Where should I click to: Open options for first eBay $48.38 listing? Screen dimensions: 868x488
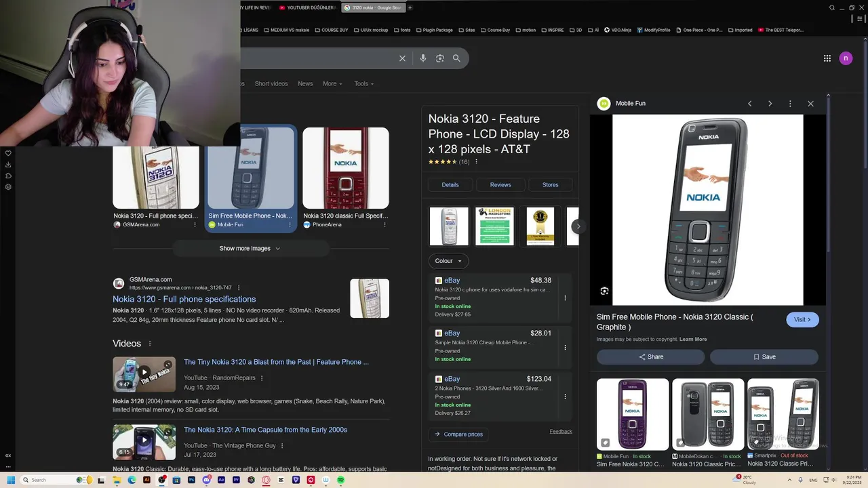565,298
